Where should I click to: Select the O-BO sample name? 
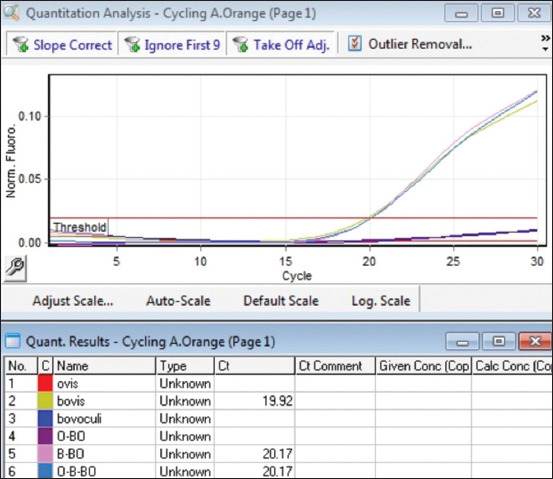71,436
